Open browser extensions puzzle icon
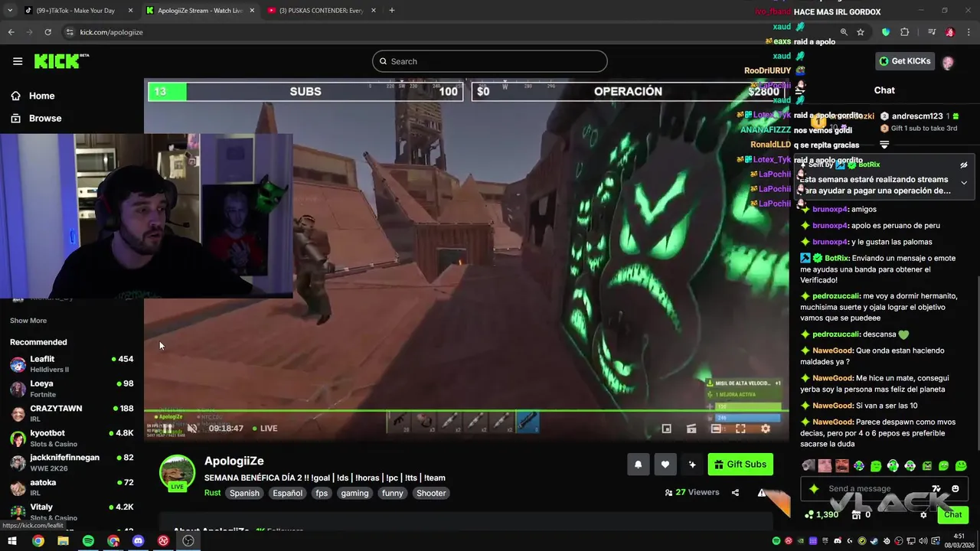Viewport: 980px width, 551px height. [905, 32]
